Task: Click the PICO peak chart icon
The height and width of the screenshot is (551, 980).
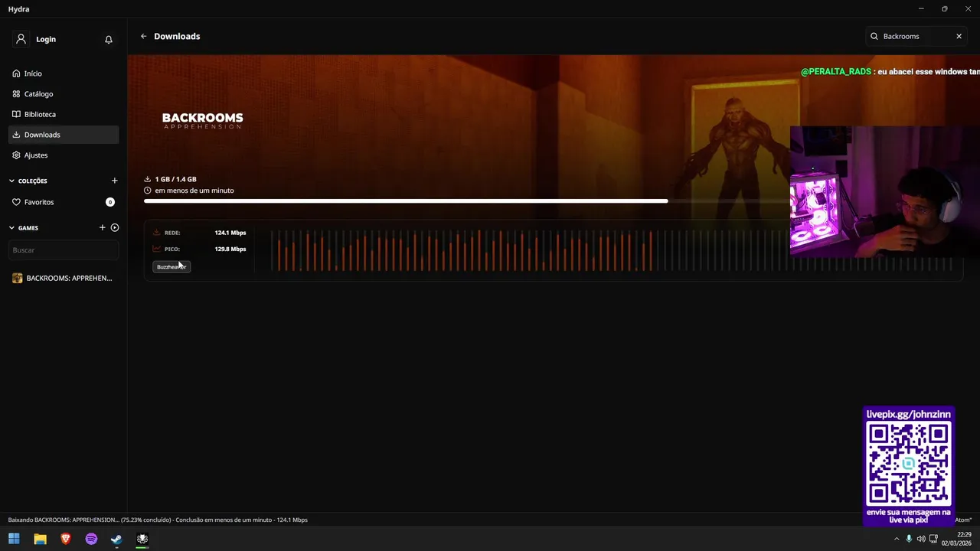Action: 157,249
